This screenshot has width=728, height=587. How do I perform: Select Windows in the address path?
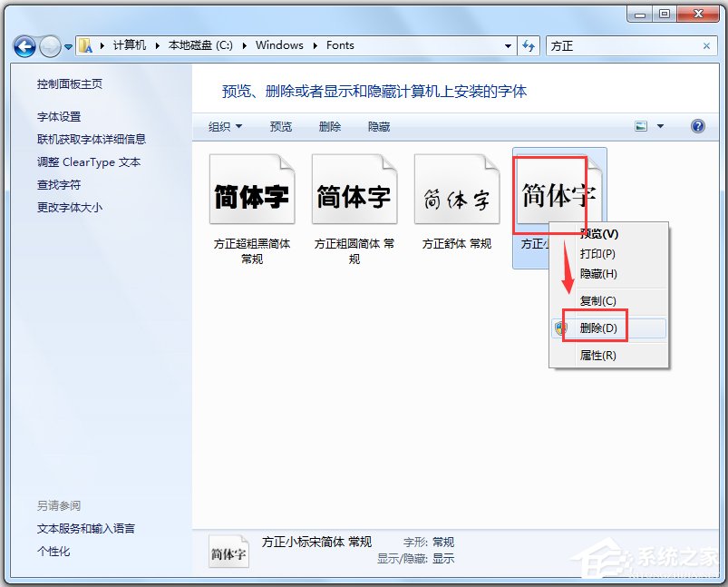coord(279,45)
